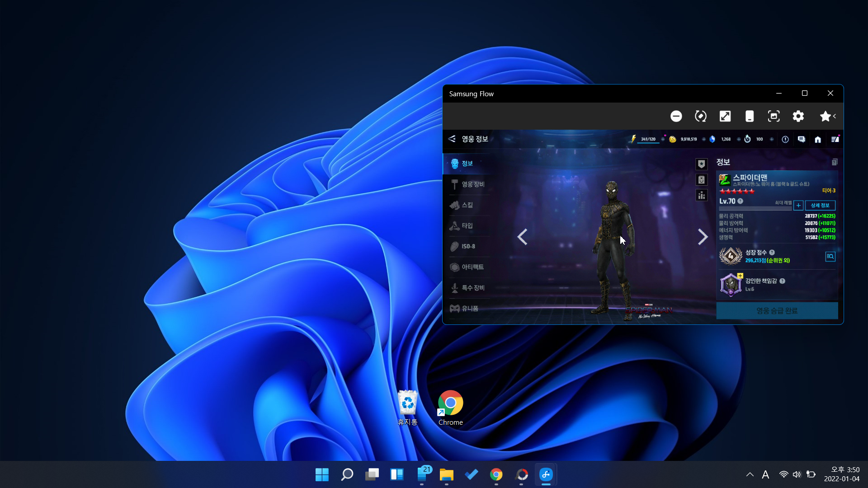Image resolution: width=868 pixels, height=488 pixels.
Task: Return to the game home screen icon
Action: click(x=817, y=139)
